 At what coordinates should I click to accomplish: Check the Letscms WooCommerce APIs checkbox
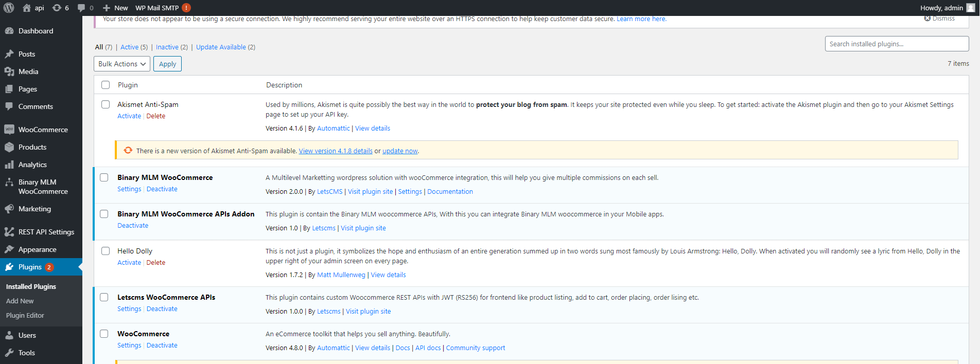104,297
